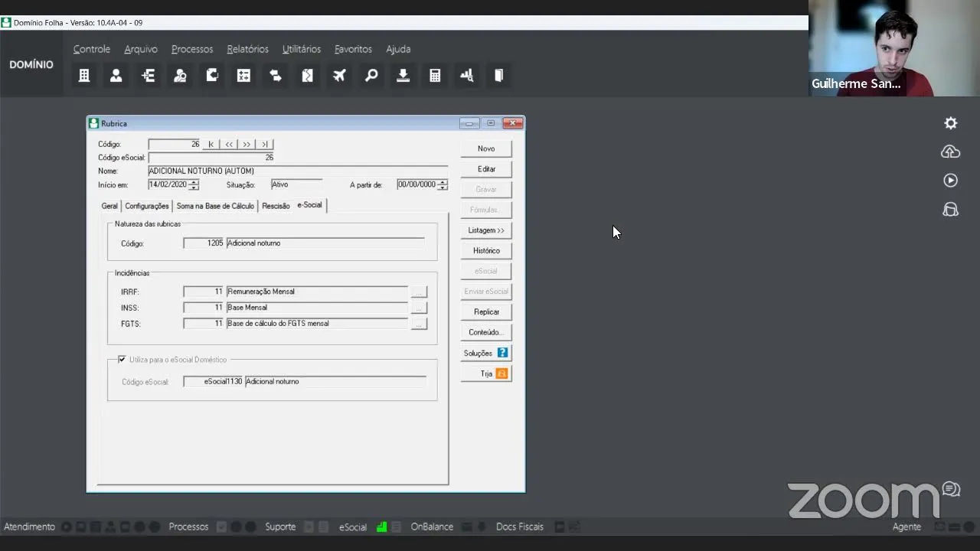
Task: Click the headset support sidebar icon
Action: pos(951,210)
